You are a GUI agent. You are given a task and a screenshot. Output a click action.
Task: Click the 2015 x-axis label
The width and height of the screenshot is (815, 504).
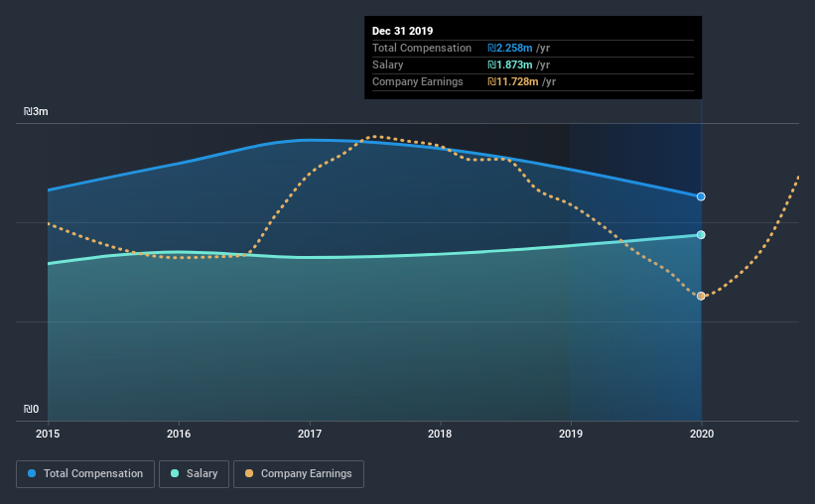(x=48, y=434)
